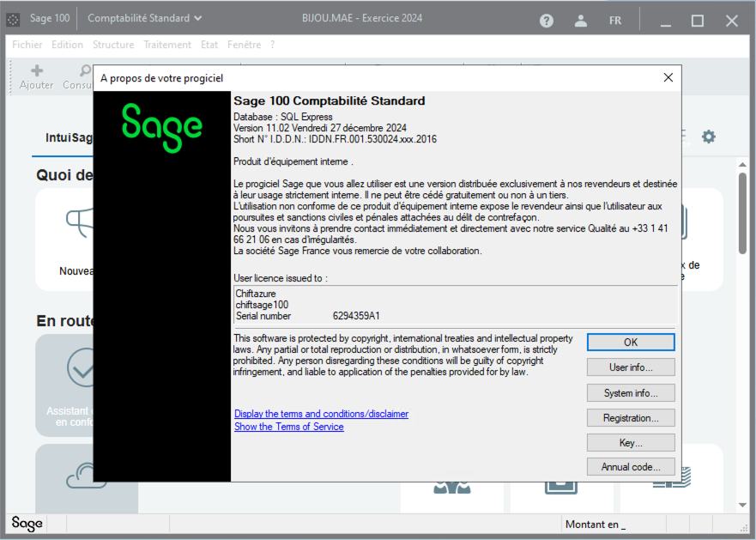The height and width of the screenshot is (540, 756).
Task: Open System info... details
Action: coord(631,393)
